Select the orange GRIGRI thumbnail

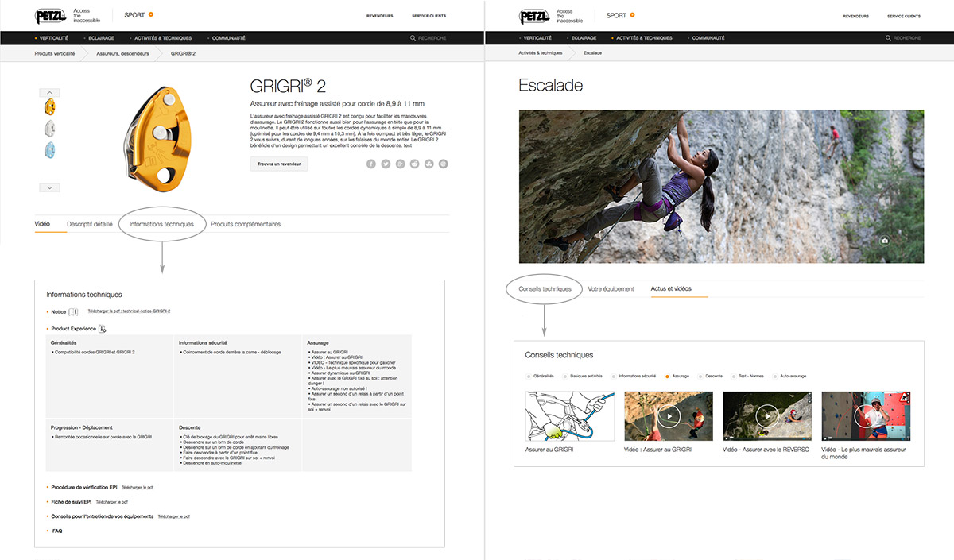49,106
